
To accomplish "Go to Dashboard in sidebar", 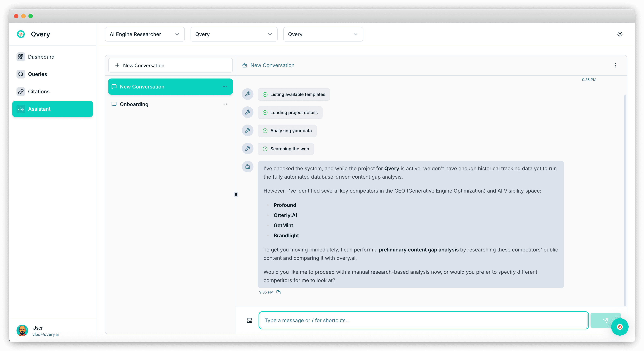I will (41, 57).
